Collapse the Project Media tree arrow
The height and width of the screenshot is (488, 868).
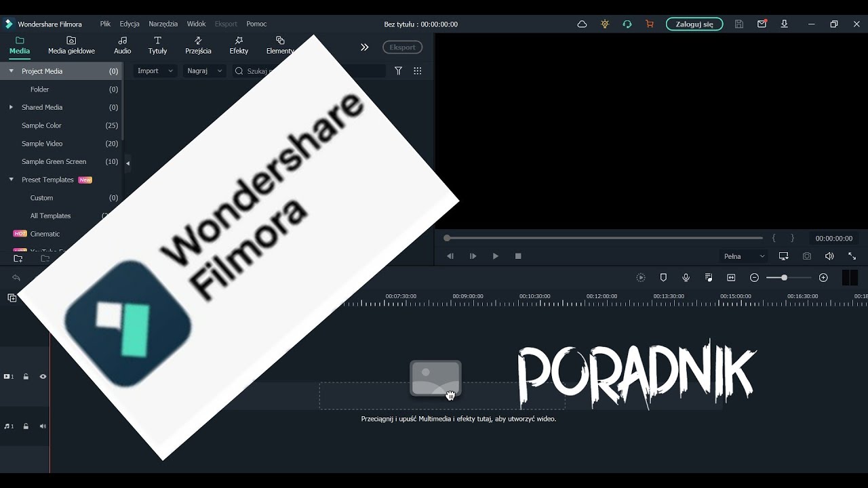click(11, 70)
